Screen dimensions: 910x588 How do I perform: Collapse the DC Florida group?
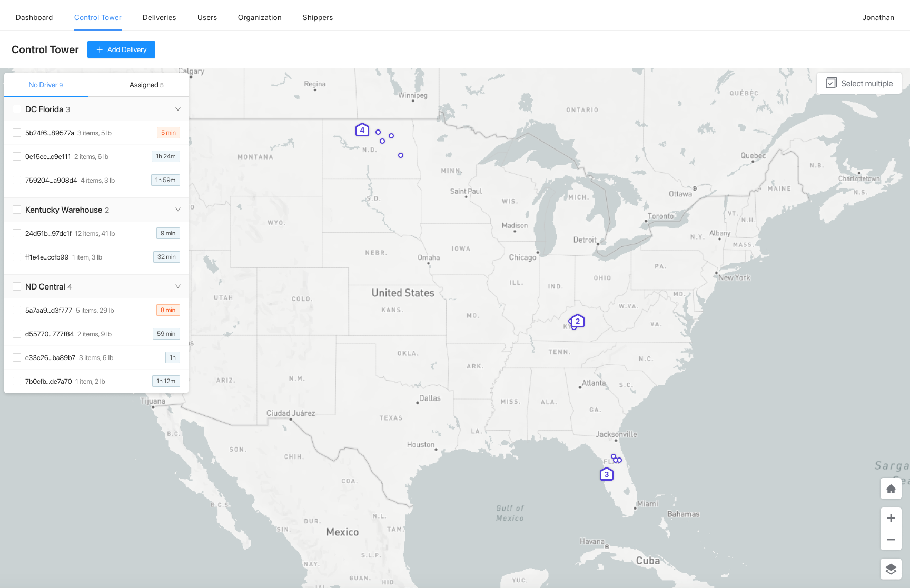coord(177,109)
